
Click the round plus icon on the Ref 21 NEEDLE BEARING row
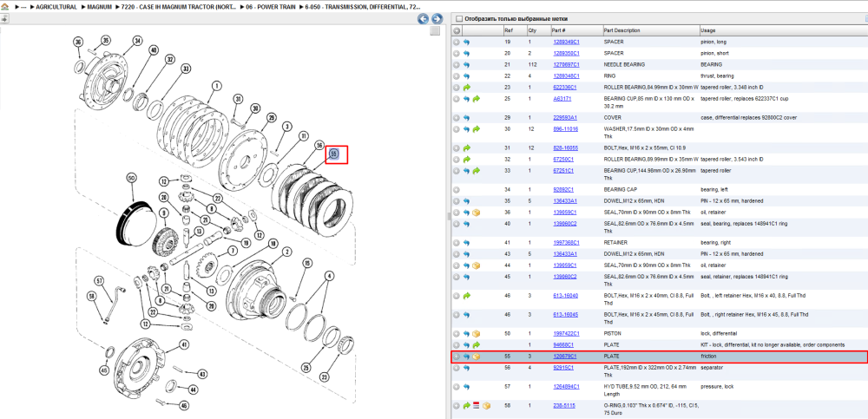[x=457, y=65]
